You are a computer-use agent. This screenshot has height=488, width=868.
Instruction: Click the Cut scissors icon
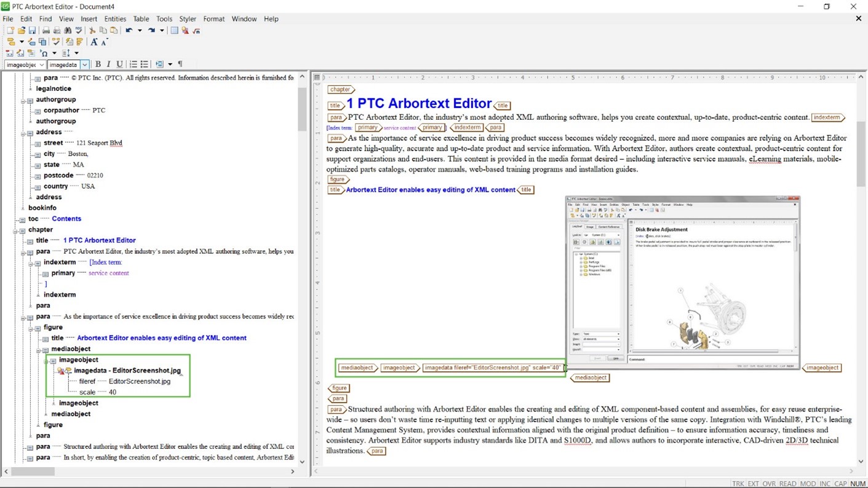point(92,30)
